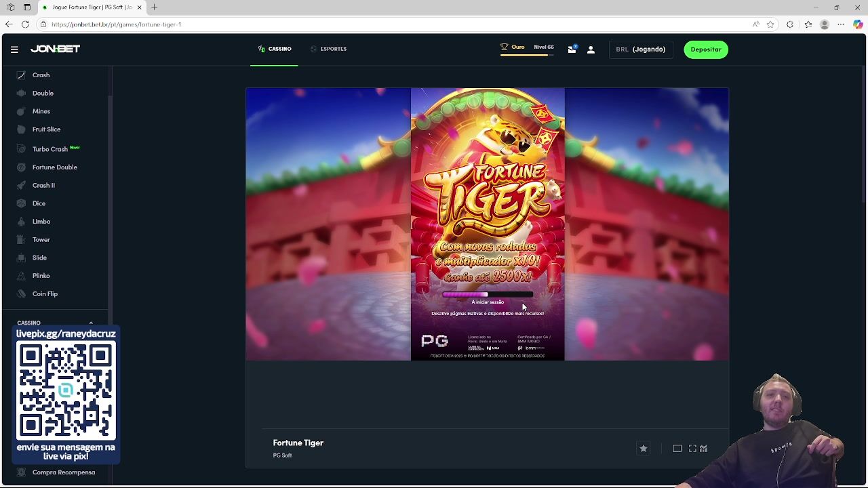
Task: Click the PG Soft provider text
Action: (282, 455)
